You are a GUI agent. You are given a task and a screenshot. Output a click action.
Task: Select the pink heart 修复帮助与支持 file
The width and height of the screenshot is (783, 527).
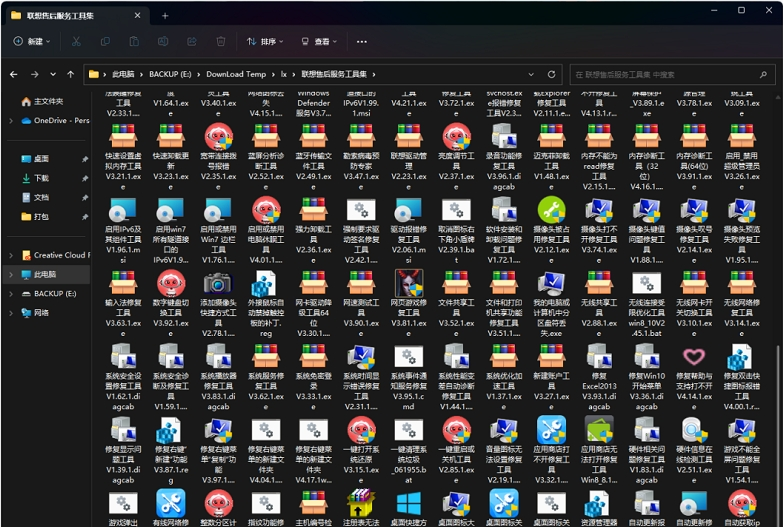[x=694, y=357]
